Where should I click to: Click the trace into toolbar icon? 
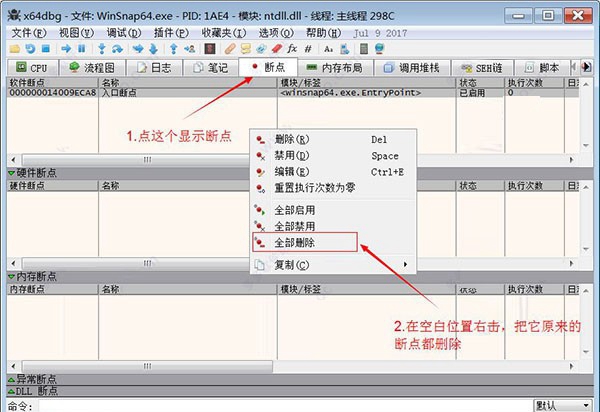138,49
